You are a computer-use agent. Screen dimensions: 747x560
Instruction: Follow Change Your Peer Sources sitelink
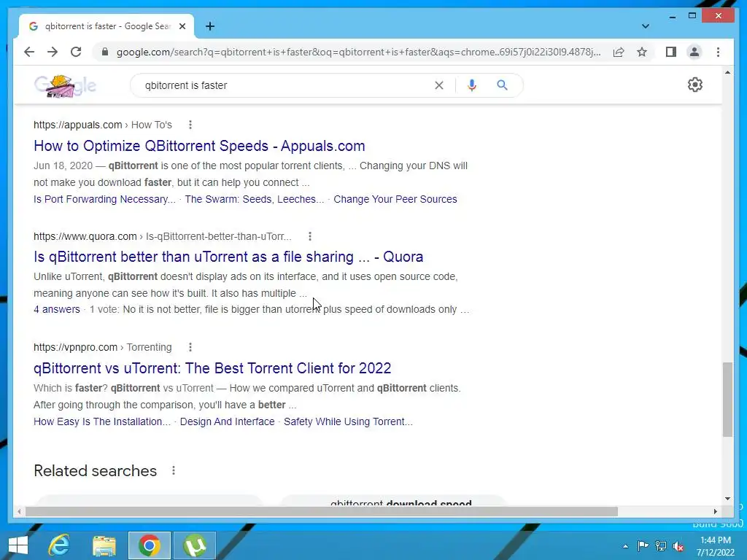pyautogui.click(x=395, y=199)
